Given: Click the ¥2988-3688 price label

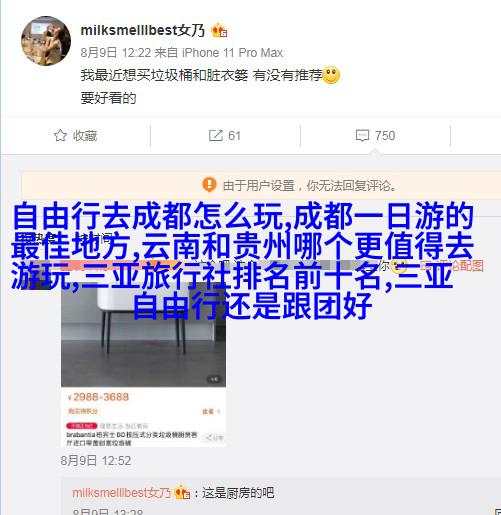Looking at the screenshot, I should pyautogui.click(x=98, y=397).
